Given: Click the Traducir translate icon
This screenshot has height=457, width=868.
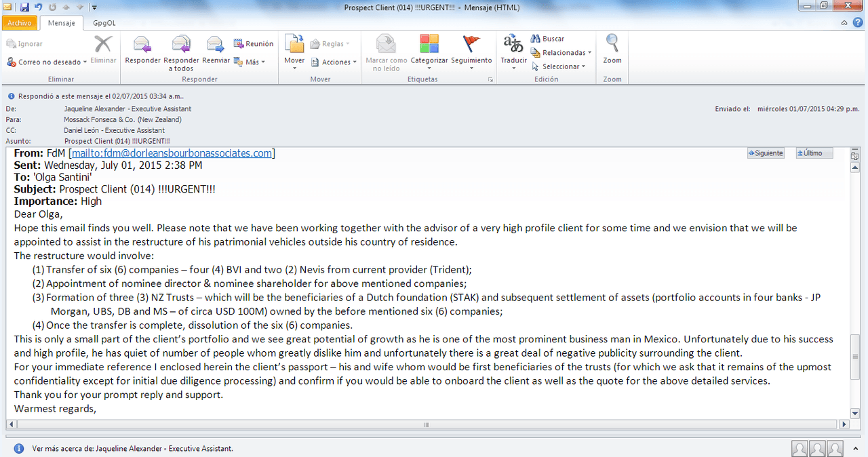Looking at the screenshot, I should pos(513,44).
